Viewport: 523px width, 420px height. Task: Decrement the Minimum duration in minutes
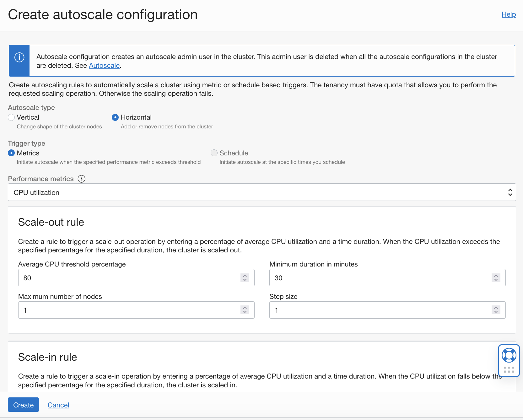click(495, 280)
